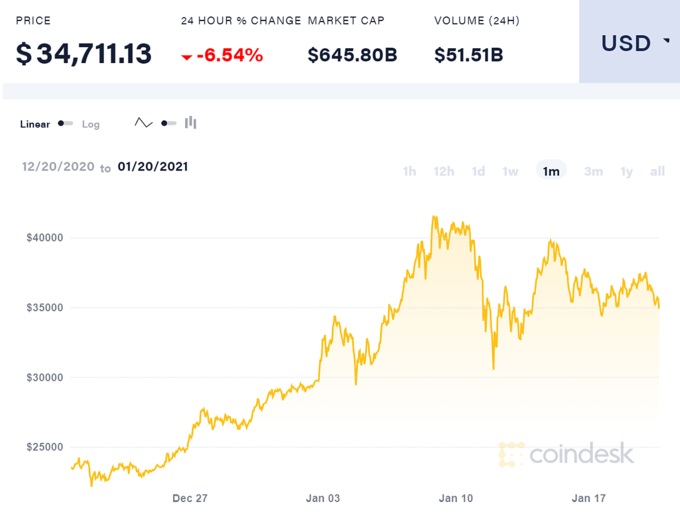Click the 01/20/2021 end date
Image resolution: width=680 pixels, height=523 pixels.
(152, 167)
